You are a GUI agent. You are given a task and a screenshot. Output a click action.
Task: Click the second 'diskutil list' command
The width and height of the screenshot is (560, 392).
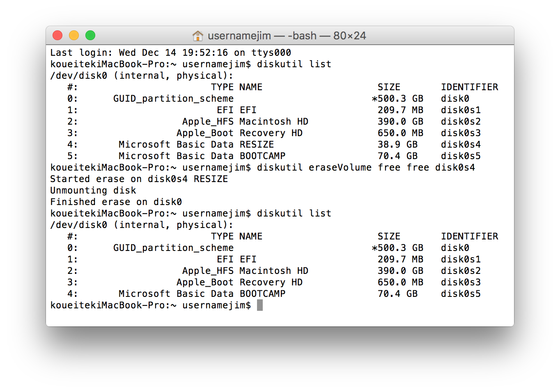[294, 213]
